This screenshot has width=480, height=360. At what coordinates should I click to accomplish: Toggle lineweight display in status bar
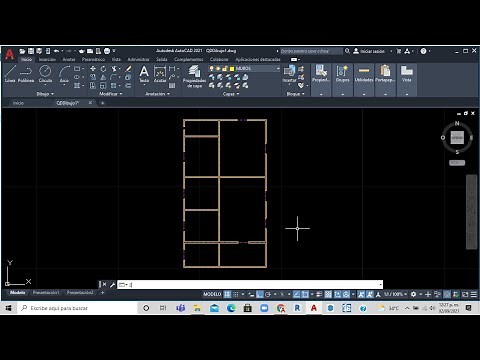[x=319, y=294]
